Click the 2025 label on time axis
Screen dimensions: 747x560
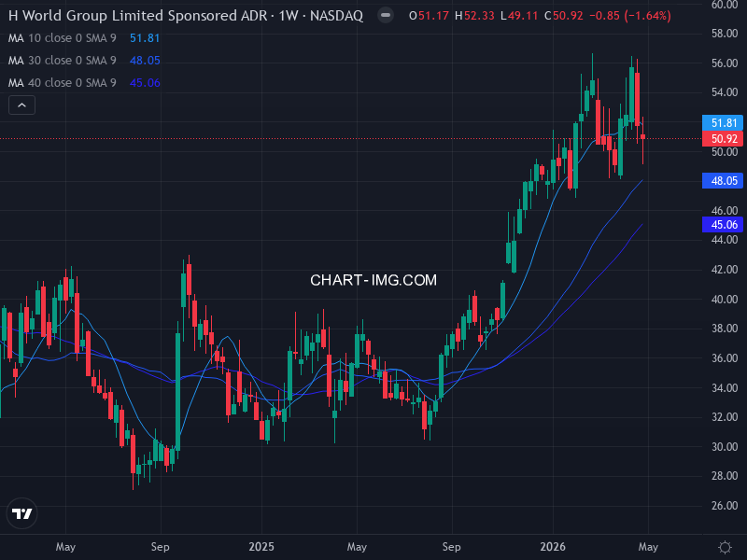[x=261, y=547]
